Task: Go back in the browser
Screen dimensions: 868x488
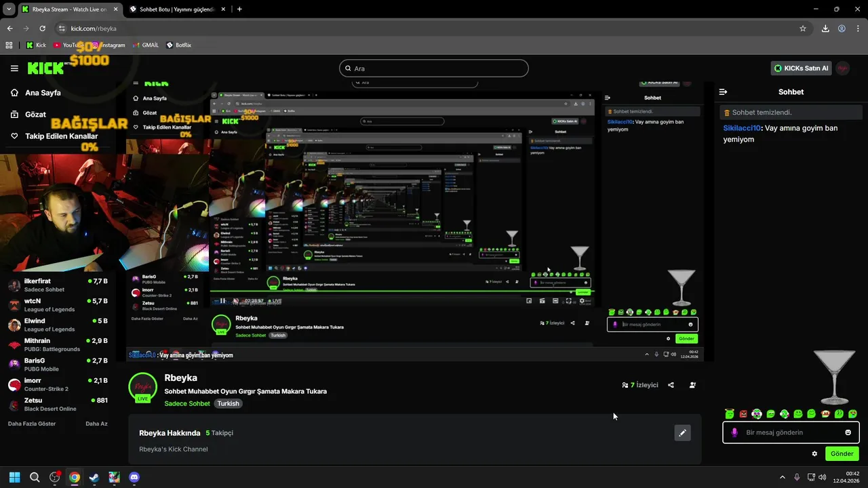Action: click(x=9, y=28)
